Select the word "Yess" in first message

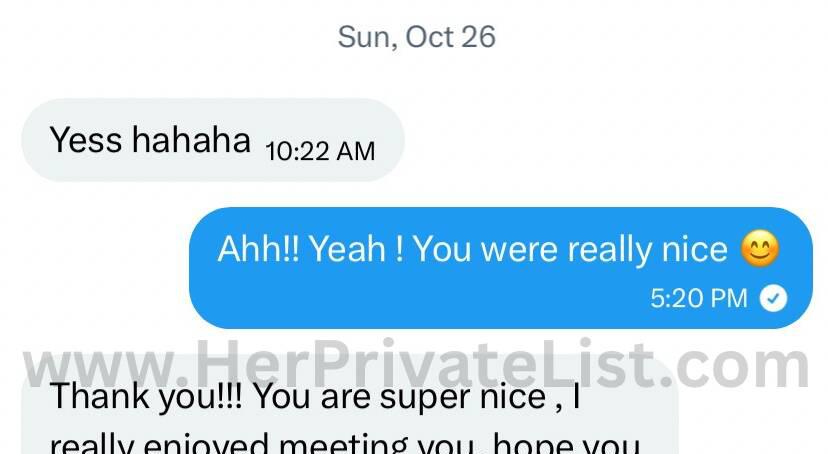86,140
